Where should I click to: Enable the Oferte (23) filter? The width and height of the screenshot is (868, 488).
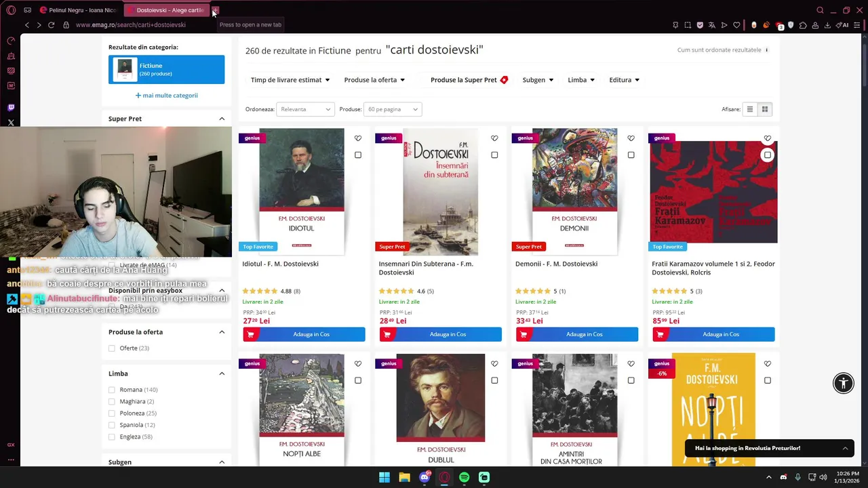tap(112, 348)
